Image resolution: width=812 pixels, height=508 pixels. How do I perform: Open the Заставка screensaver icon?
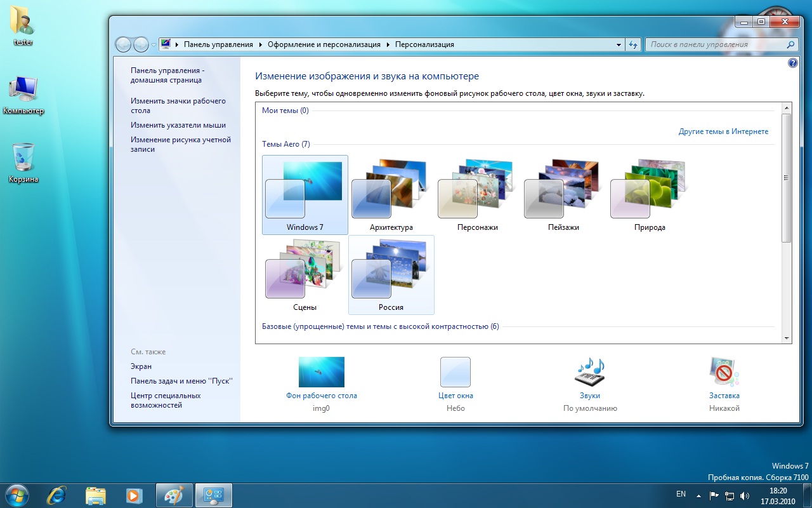coord(724,372)
